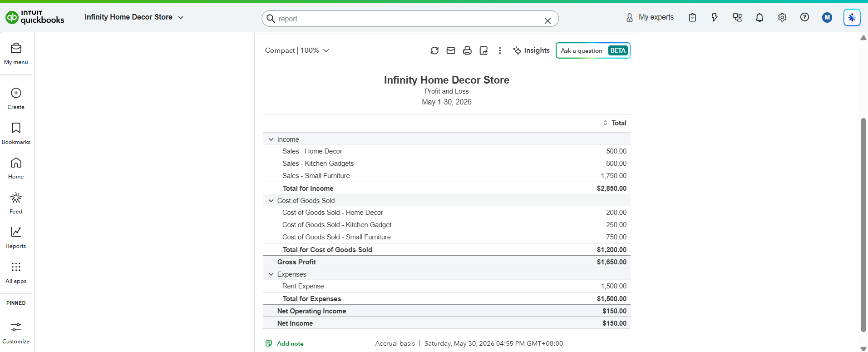Collapse the Cost of Goods Sold section
The width and height of the screenshot is (868, 352).
271,201
